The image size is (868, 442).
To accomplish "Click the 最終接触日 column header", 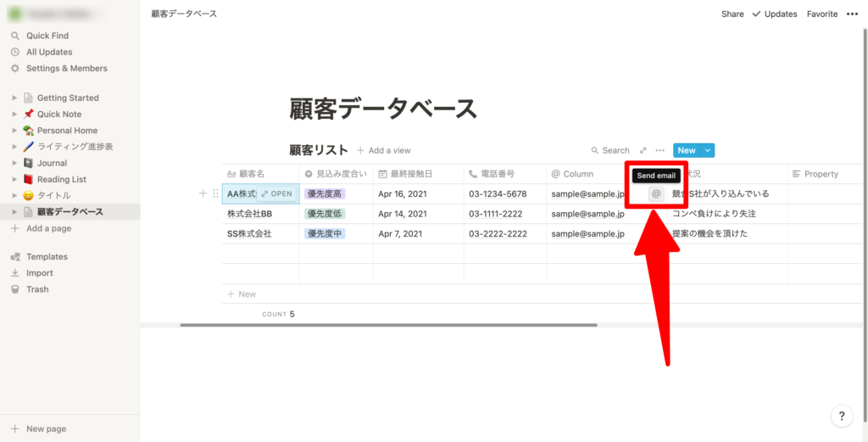I will [x=419, y=174].
